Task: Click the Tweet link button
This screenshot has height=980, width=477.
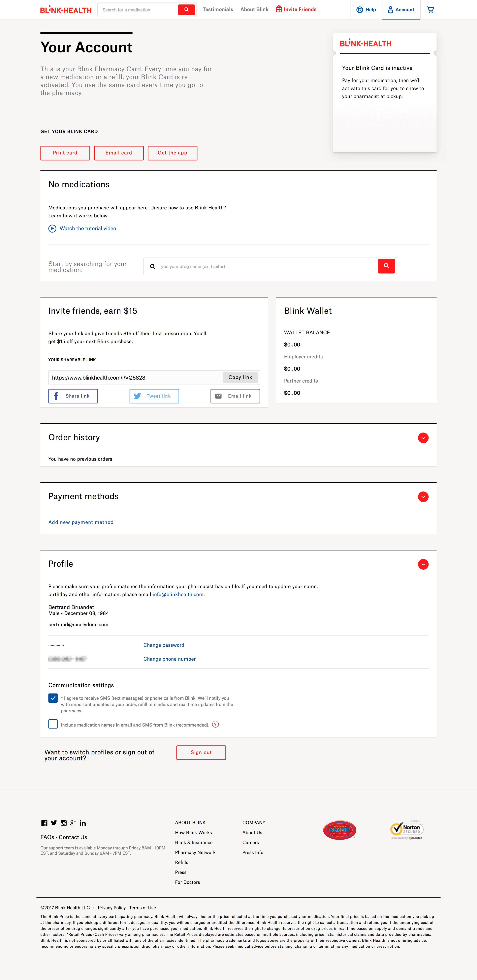Action: pyautogui.click(x=154, y=396)
